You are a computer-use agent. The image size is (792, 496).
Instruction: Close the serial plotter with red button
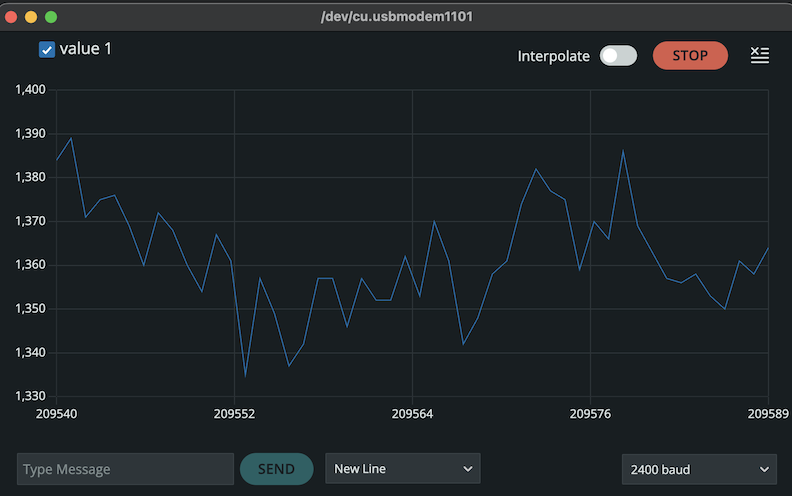coord(12,17)
